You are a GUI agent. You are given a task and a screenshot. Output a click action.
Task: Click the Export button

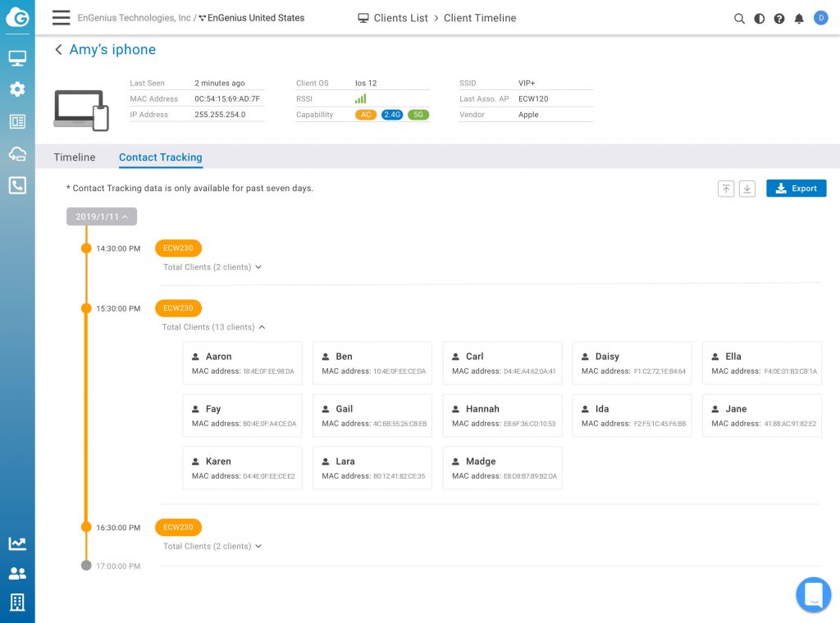796,189
